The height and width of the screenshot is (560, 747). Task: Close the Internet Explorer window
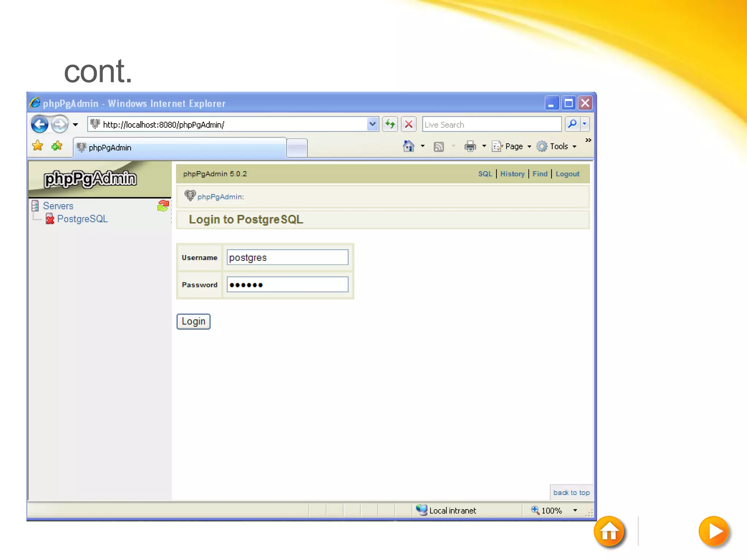pyautogui.click(x=585, y=103)
